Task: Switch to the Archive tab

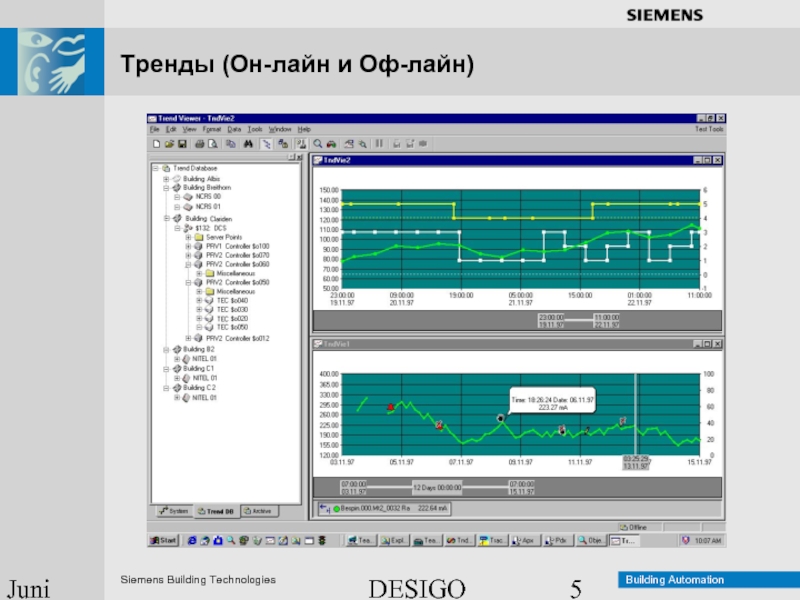Action: click(x=257, y=511)
